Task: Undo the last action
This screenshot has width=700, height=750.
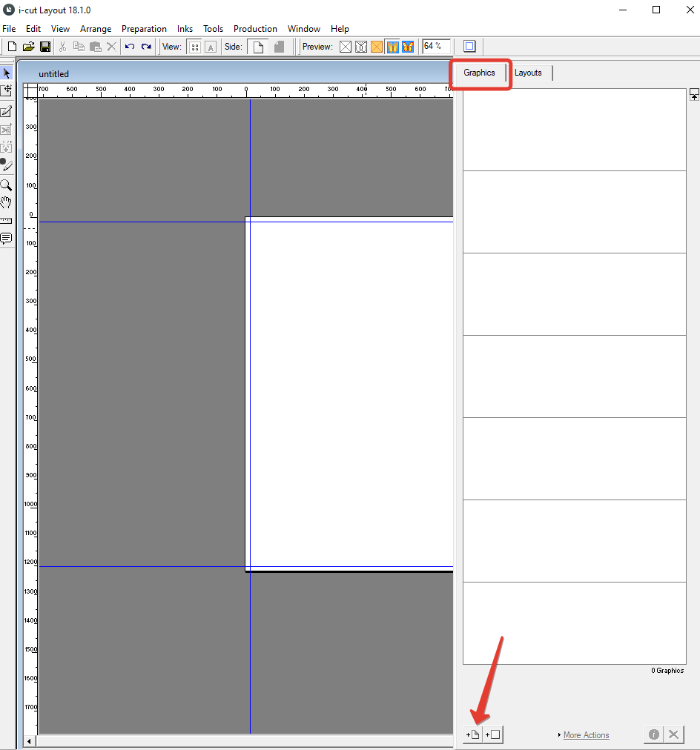Action: (130, 47)
